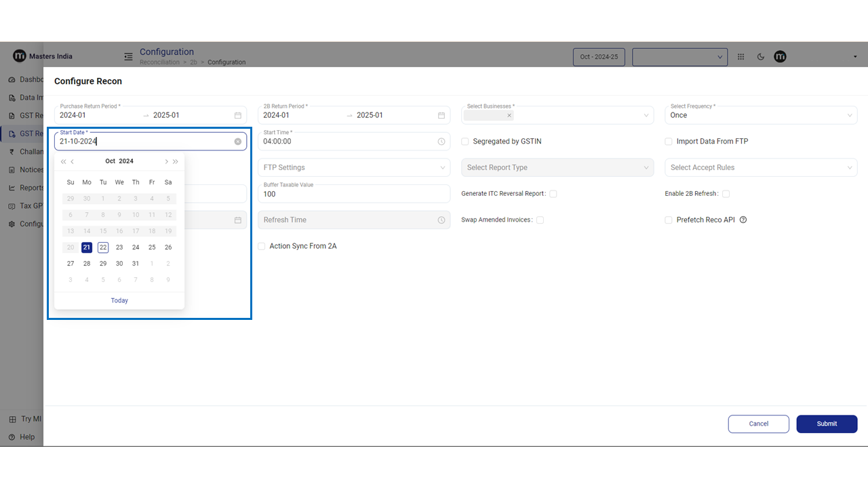The width and height of the screenshot is (868, 488).
Task: Click the sidebar collapse menu icon
Action: (x=128, y=56)
